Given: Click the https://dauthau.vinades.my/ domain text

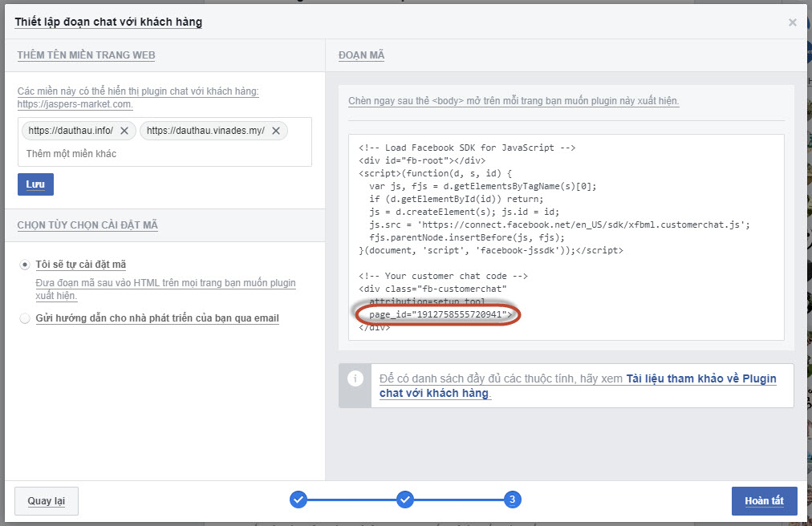Looking at the screenshot, I should [205, 131].
